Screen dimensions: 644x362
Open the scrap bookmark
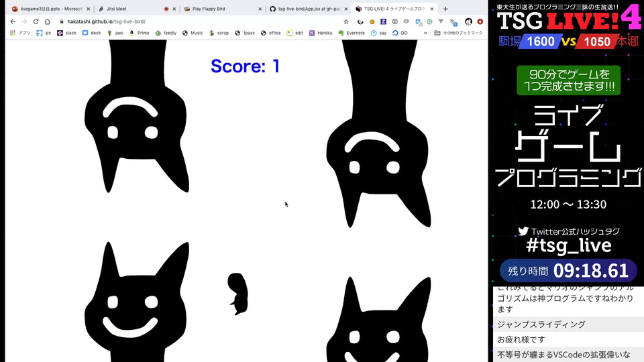pos(219,33)
